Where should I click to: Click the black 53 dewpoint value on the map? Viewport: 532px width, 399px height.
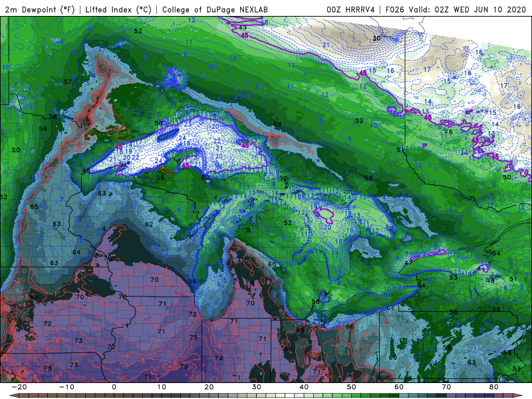coord(454,277)
